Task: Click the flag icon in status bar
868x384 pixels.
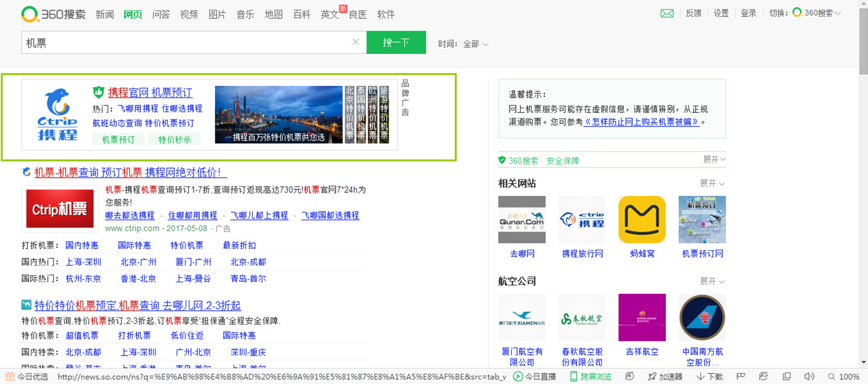Action: 742,377
